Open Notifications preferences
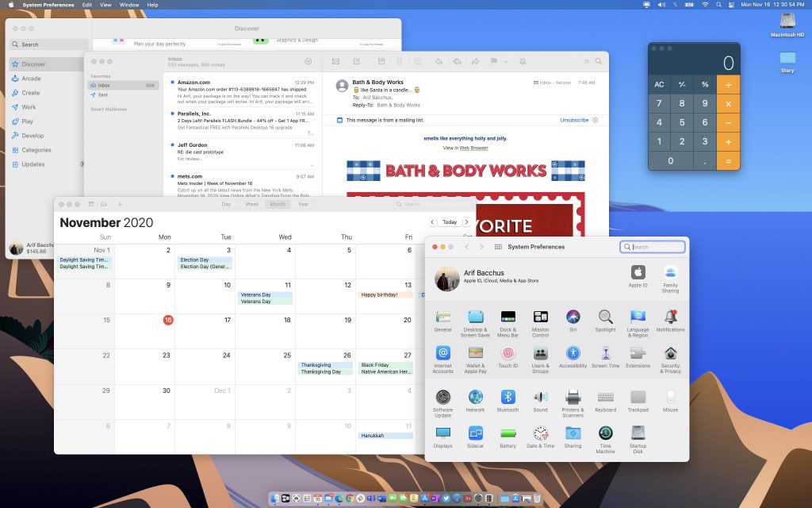The image size is (812, 508). click(670, 321)
